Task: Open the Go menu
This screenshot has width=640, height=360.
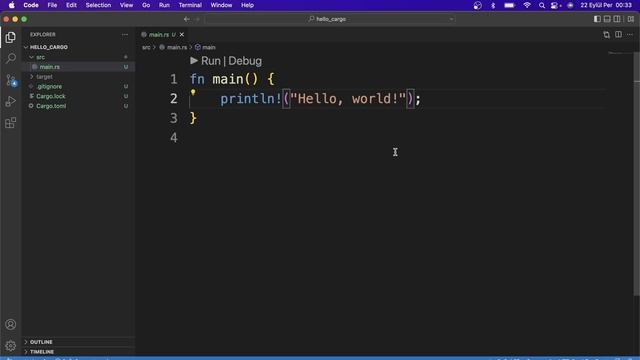Action: coord(146,5)
